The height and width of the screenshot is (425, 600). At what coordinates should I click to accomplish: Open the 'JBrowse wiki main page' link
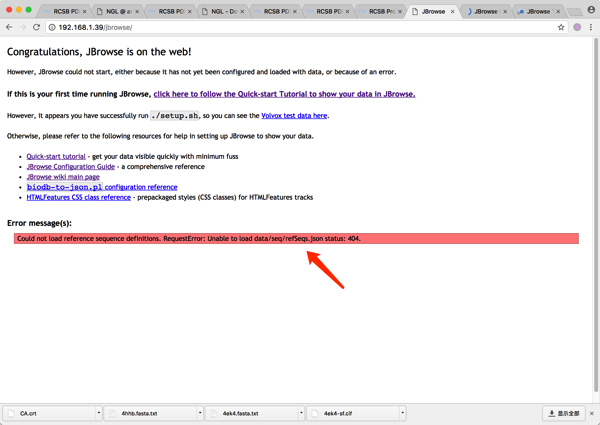[63, 177]
